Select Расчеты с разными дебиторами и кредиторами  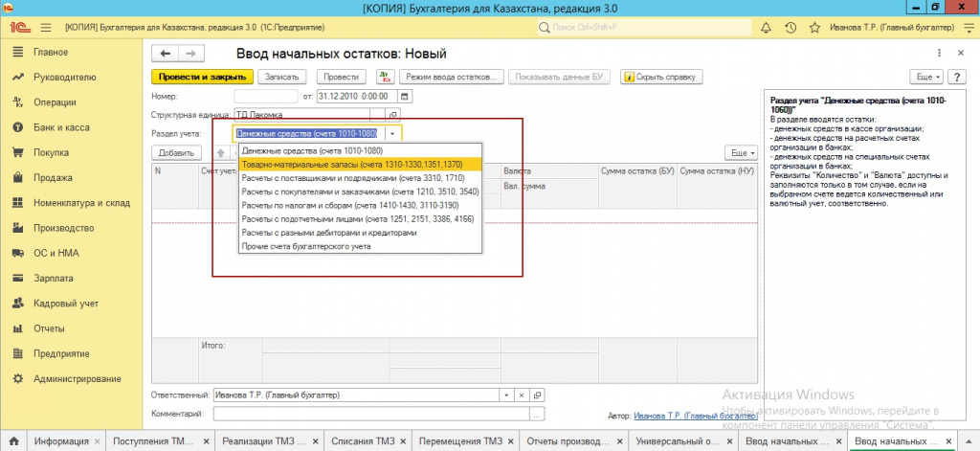(x=360, y=233)
